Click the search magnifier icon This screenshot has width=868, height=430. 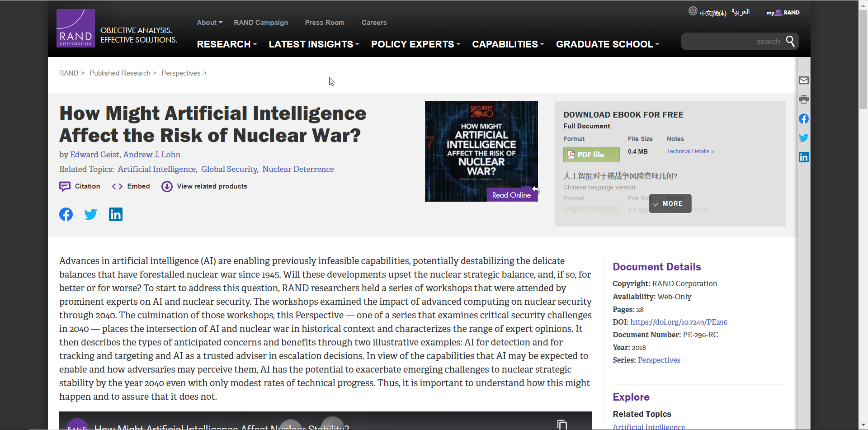pyautogui.click(x=790, y=41)
